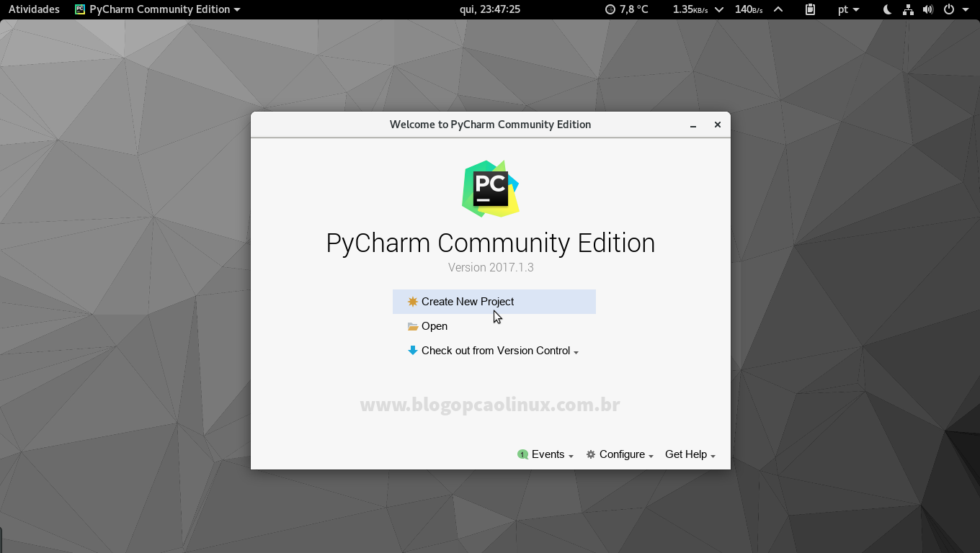Click the Create New Project option

click(x=494, y=302)
